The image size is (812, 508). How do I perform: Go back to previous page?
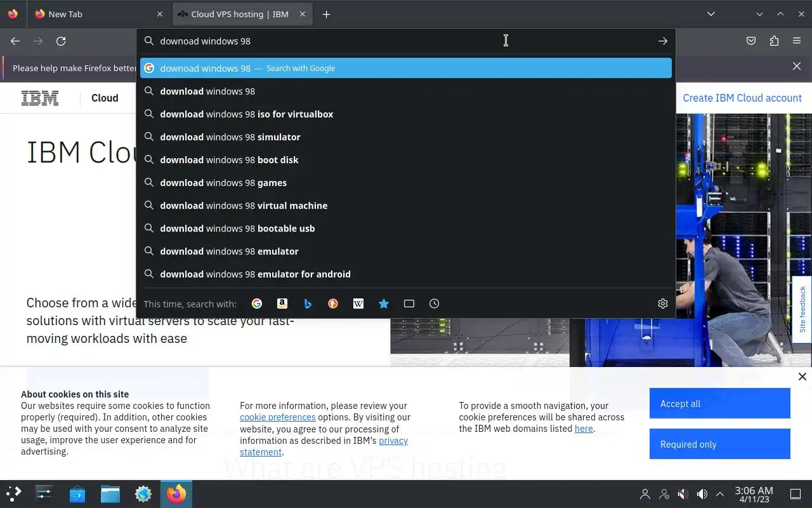pos(15,41)
